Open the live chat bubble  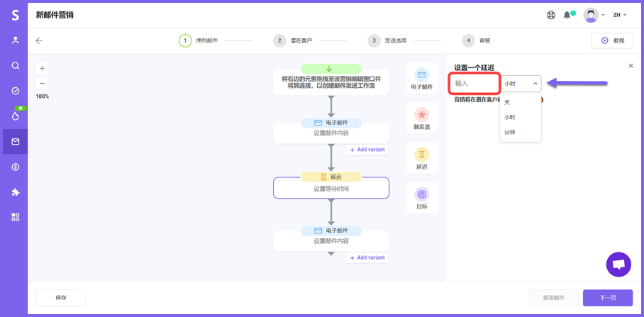coord(618,265)
